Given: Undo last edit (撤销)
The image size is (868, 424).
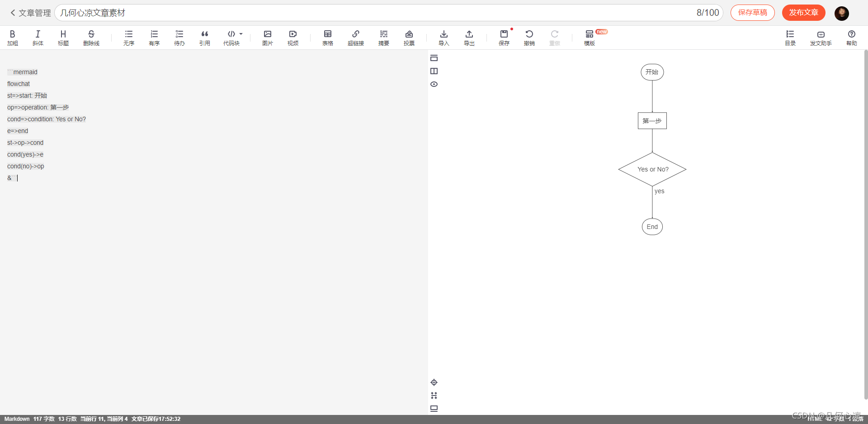Looking at the screenshot, I should pos(529,38).
